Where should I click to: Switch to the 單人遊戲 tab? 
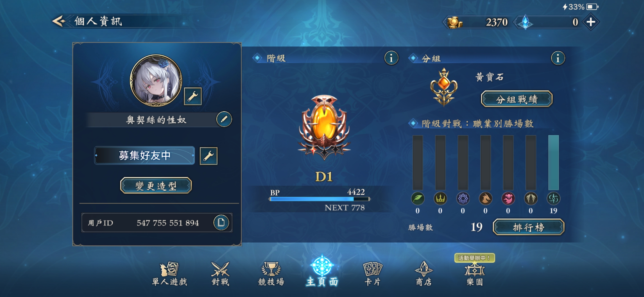[x=170, y=274]
